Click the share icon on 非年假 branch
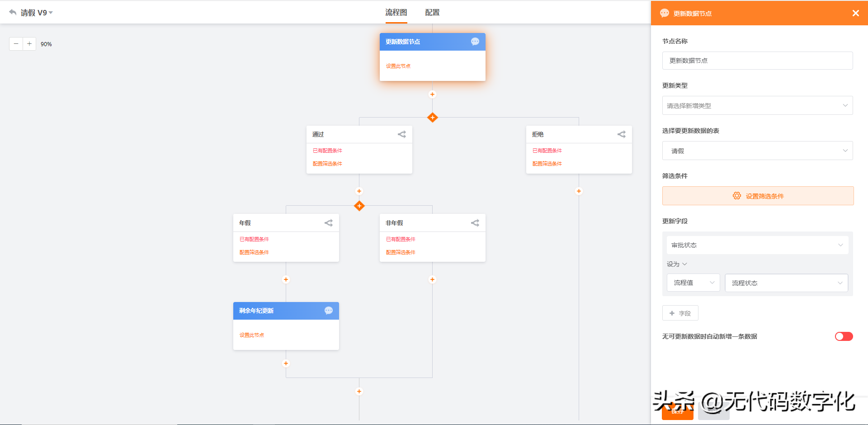 (475, 223)
